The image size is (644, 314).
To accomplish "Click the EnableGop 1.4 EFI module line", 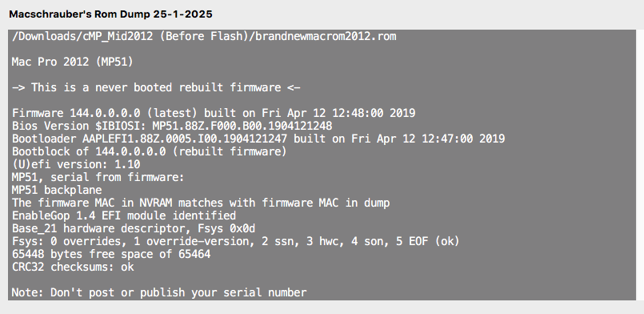I will [x=124, y=215].
